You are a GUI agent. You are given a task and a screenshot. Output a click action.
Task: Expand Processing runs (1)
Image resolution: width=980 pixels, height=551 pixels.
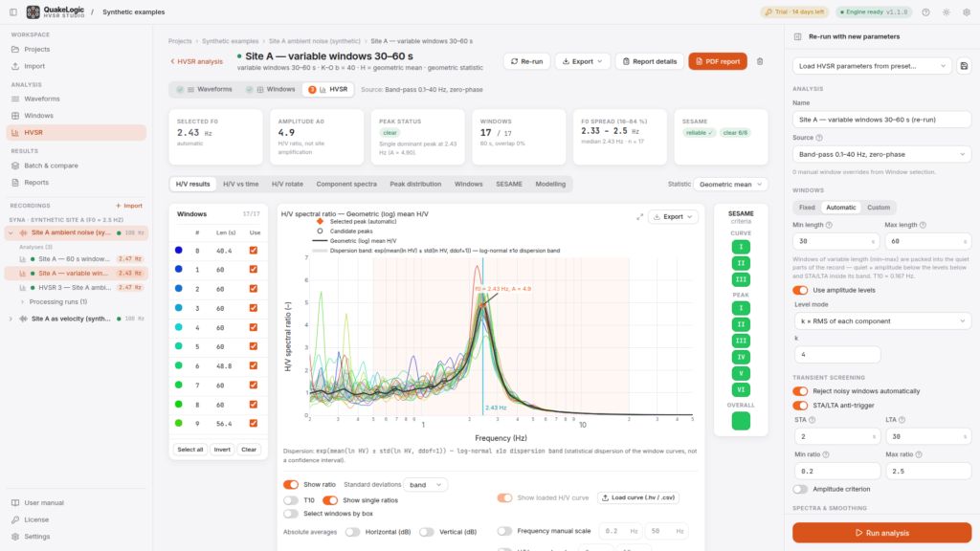tap(23, 301)
